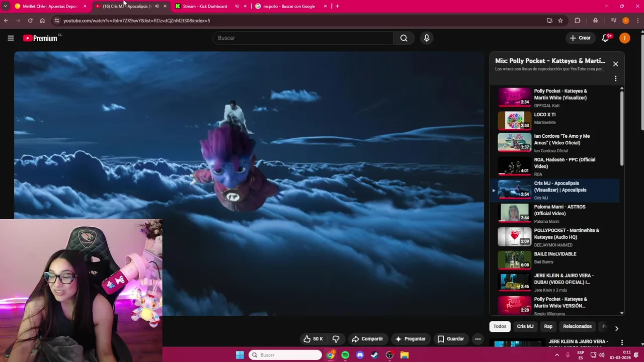
Task: Reload the YouTube page
Action: tap(30, 21)
